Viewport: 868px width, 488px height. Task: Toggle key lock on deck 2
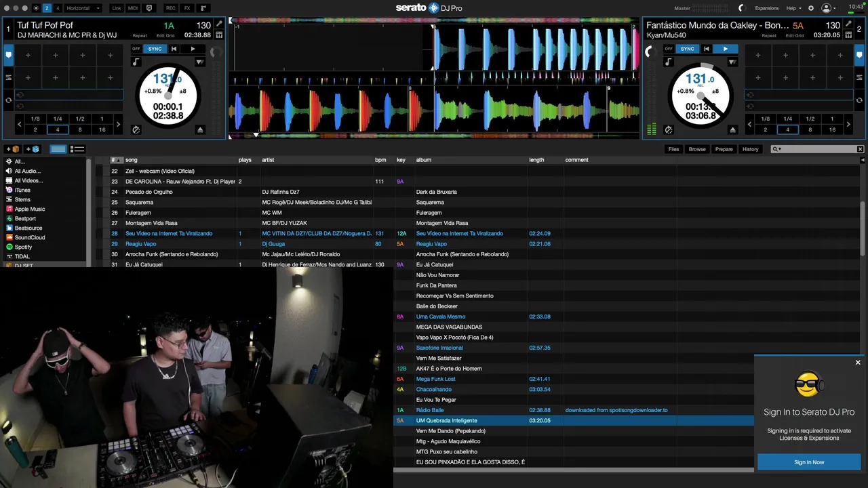click(669, 62)
